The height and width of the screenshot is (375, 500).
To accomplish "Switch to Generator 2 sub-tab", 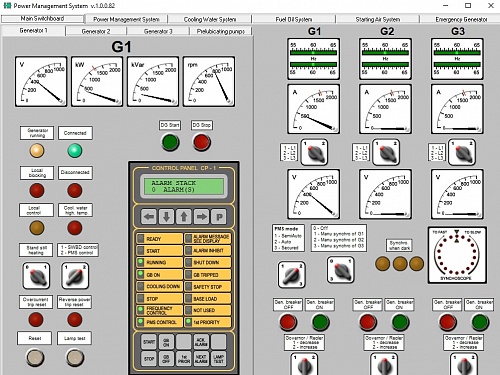I will [96, 31].
